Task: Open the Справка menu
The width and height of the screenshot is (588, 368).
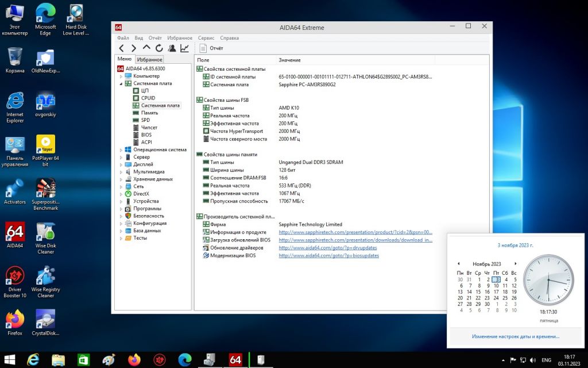Action: 229,38
